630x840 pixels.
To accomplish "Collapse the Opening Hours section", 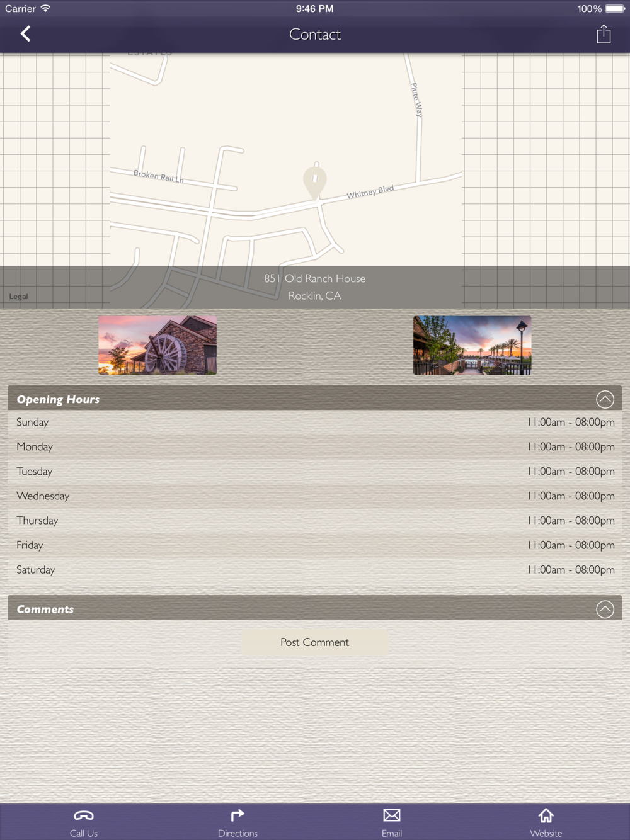I will [x=605, y=399].
